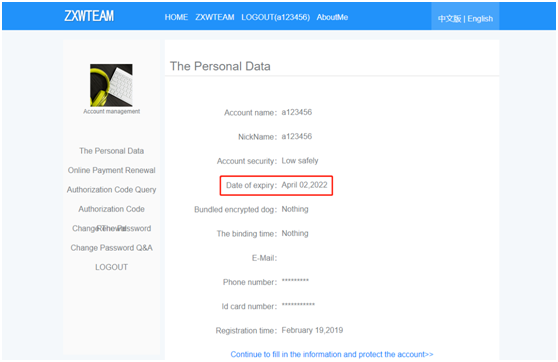This screenshot has height=362, width=558.
Task: Switch language to 中文版
Action: (449, 19)
